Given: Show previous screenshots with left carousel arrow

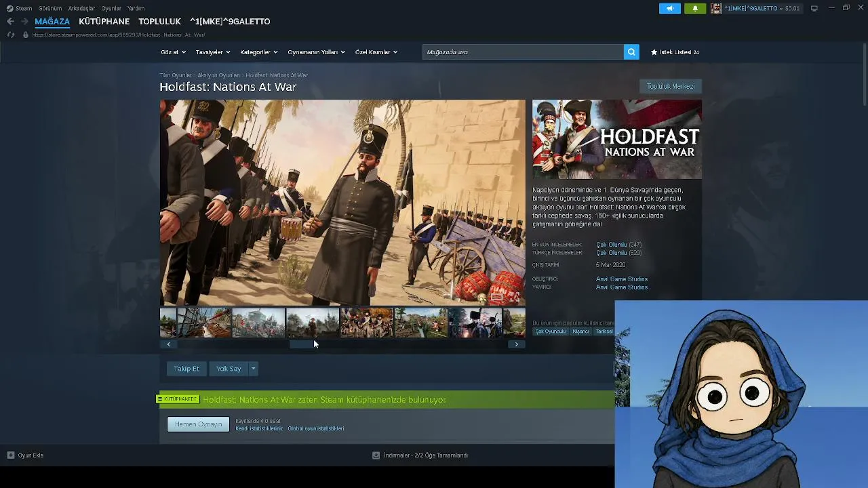Looking at the screenshot, I should click(168, 344).
